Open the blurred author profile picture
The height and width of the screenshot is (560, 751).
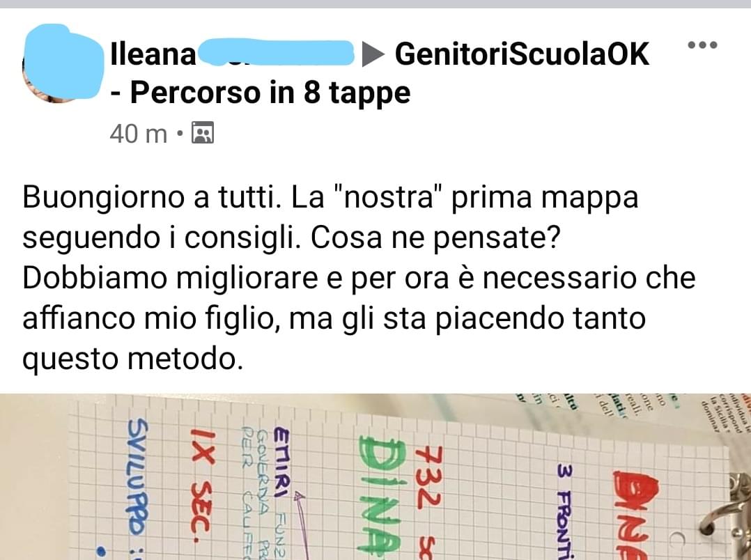[x=62, y=62]
